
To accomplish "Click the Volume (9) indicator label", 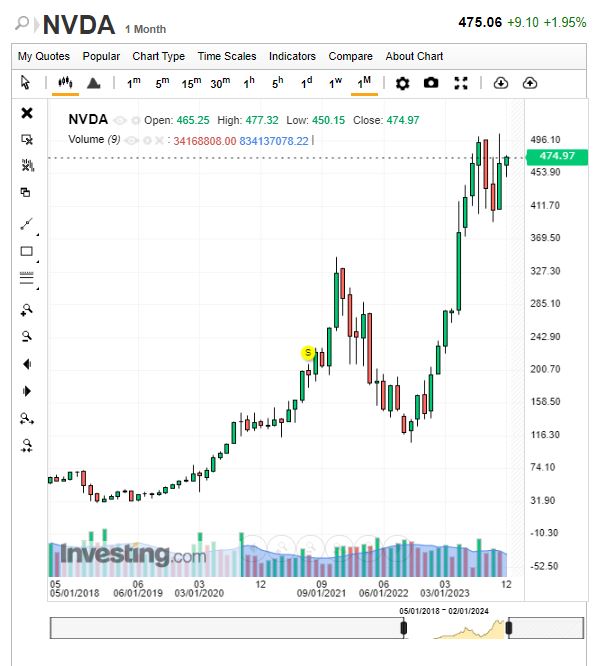I will [94, 140].
